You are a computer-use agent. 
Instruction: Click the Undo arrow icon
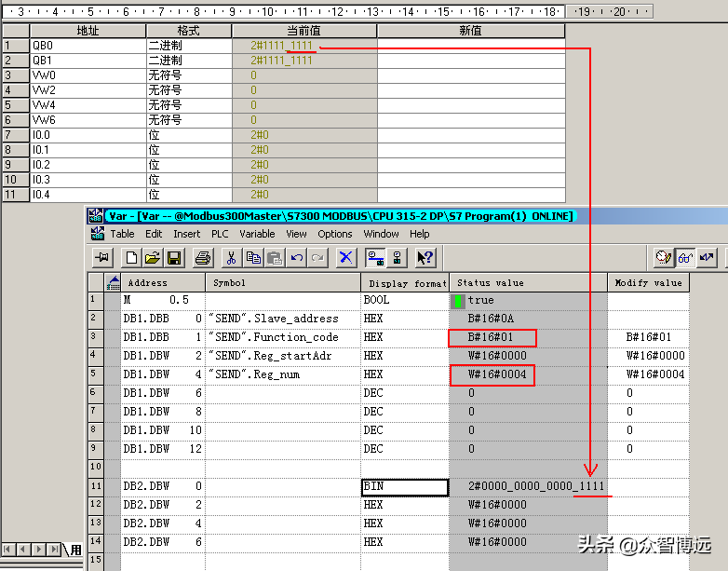(296, 258)
